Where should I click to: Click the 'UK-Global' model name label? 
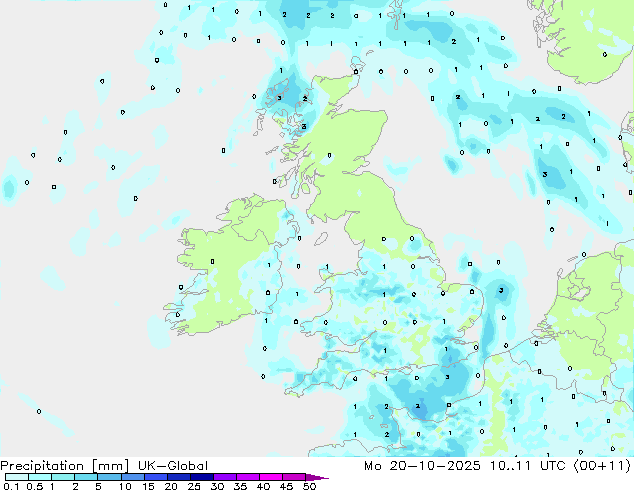click(x=173, y=466)
